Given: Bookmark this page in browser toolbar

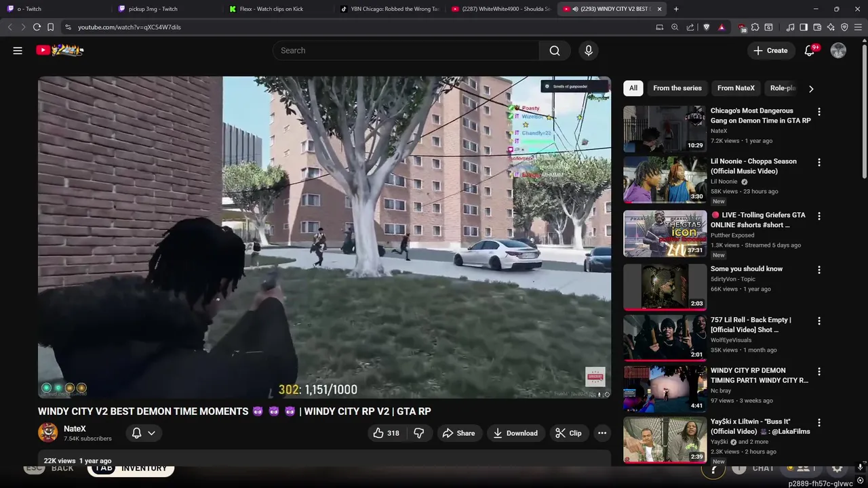Looking at the screenshot, I should 50,27.
